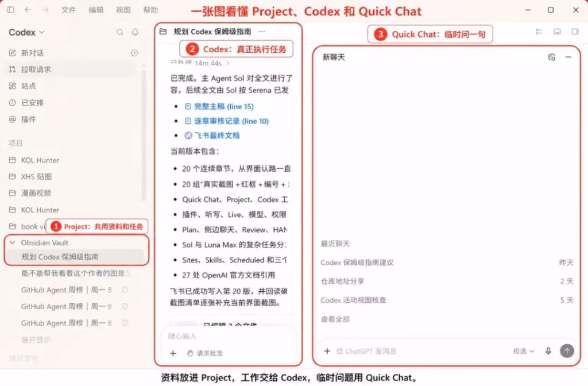Open the 文件 menu
588x386 pixels.
pos(69,10)
